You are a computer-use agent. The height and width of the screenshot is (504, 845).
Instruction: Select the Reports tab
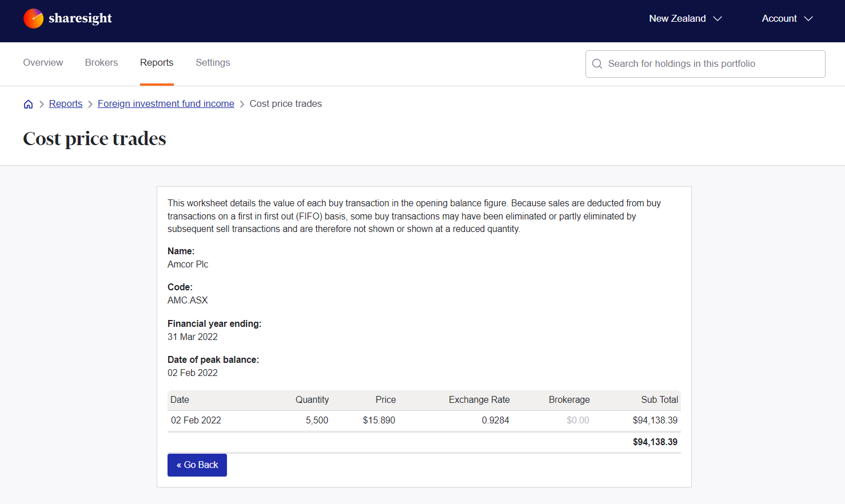tap(157, 63)
